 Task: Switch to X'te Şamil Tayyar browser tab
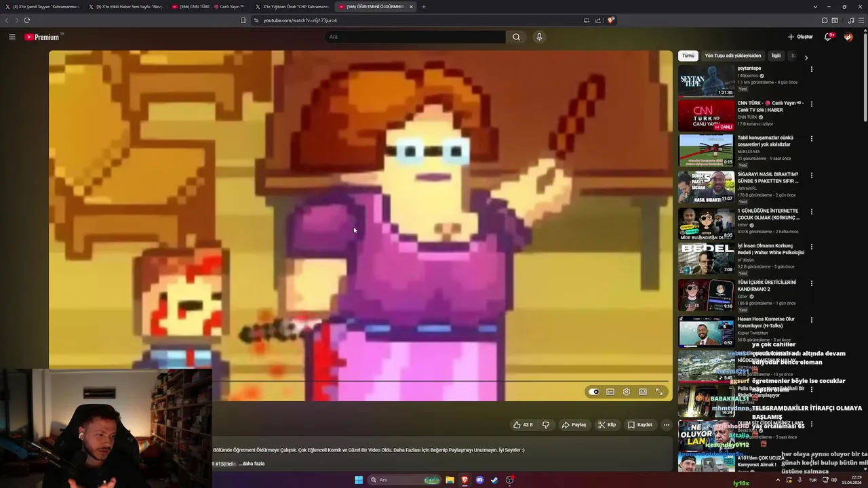tap(43, 7)
